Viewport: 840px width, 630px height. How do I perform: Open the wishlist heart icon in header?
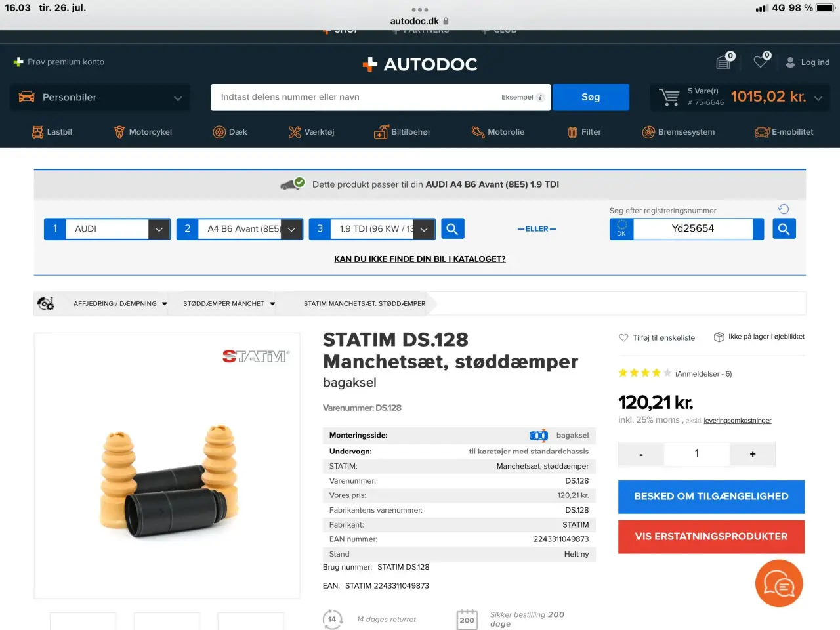(761, 62)
